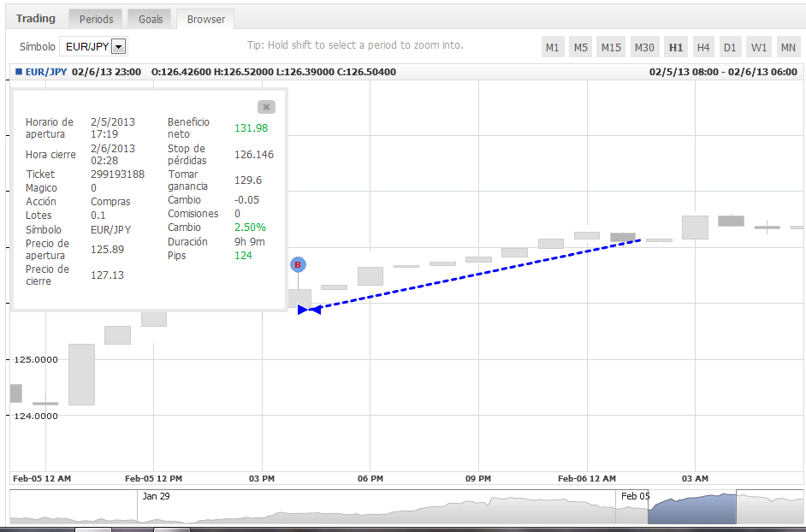The width and height of the screenshot is (806, 532).
Task: Click the blue EUR/JPY legend square
Action: pos(19,72)
